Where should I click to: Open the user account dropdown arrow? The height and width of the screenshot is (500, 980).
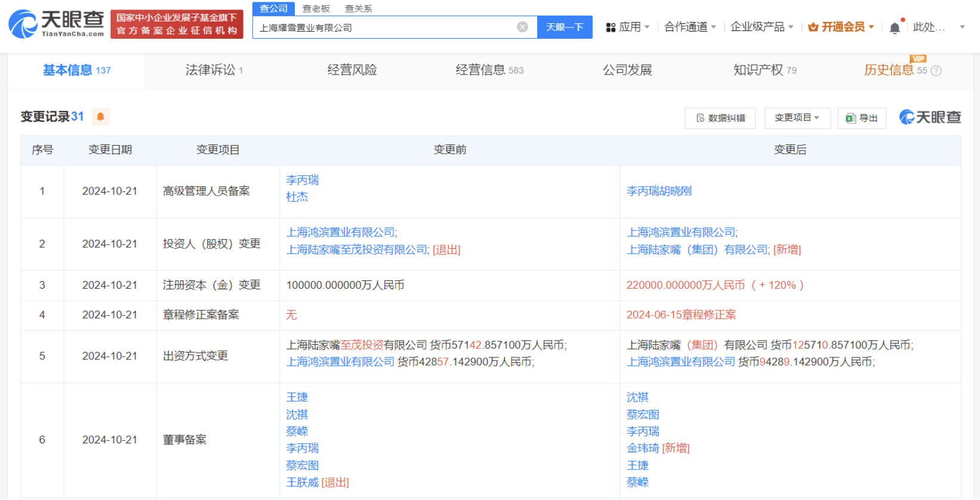[x=962, y=27]
